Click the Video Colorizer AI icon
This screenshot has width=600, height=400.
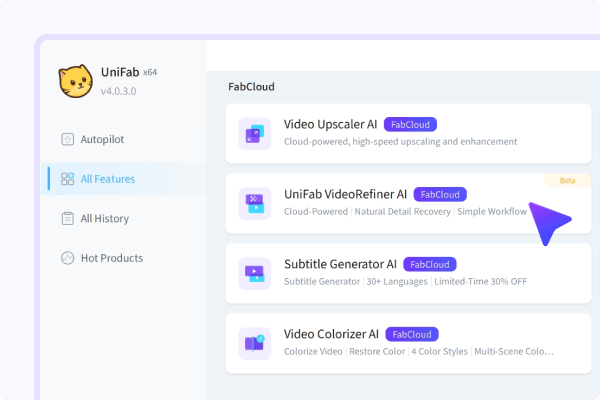click(254, 343)
